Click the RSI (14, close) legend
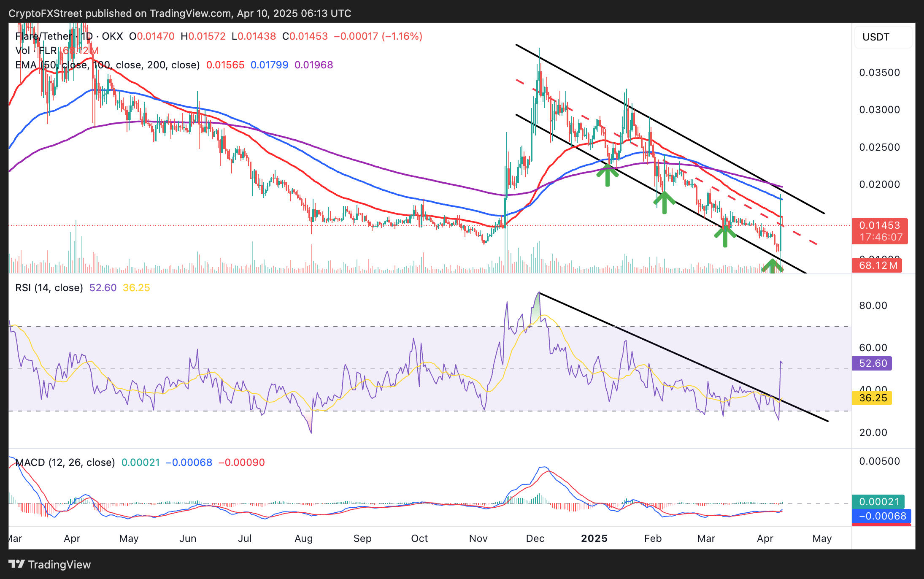The width and height of the screenshot is (924, 579). pos(49,288)
